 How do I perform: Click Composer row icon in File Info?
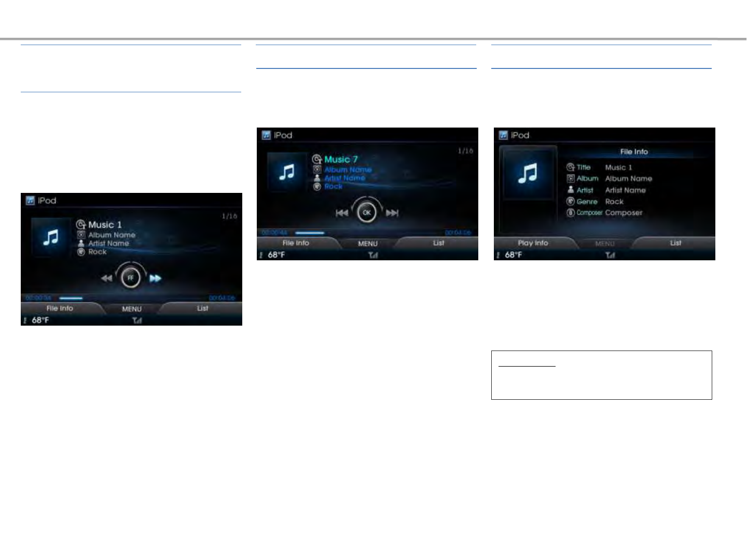pos(571,213)
